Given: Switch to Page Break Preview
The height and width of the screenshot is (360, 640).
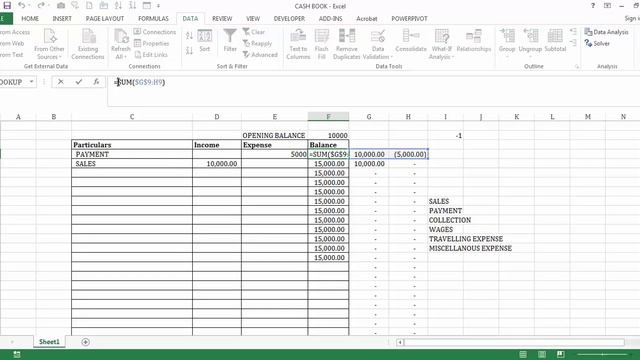Looking at the screenshot, I should tap(560, 354).
